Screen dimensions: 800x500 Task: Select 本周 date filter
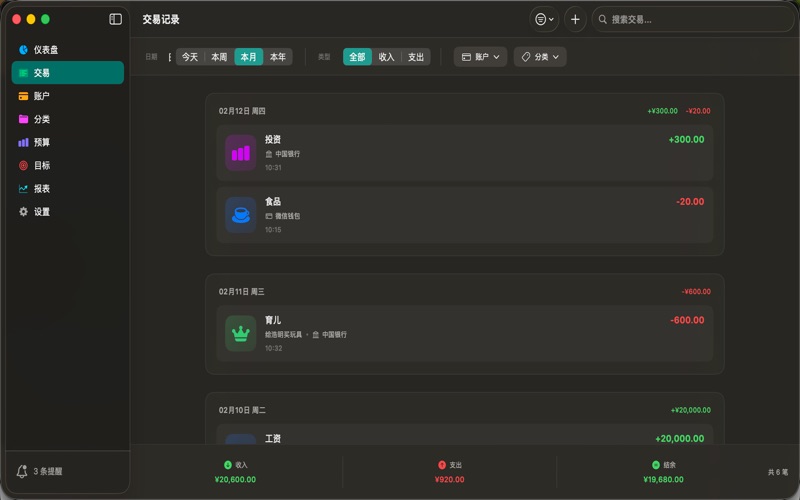point(219,57)
